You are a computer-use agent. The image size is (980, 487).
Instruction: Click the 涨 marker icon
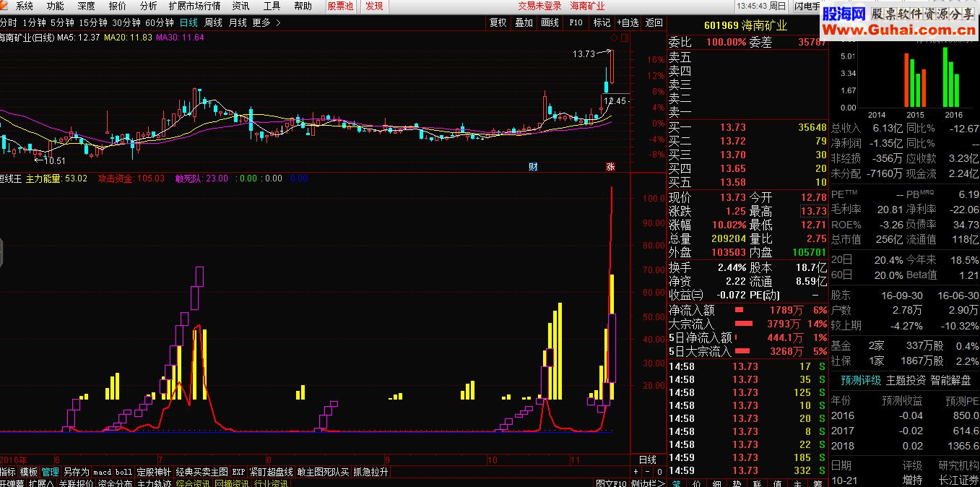coord(610,167)
